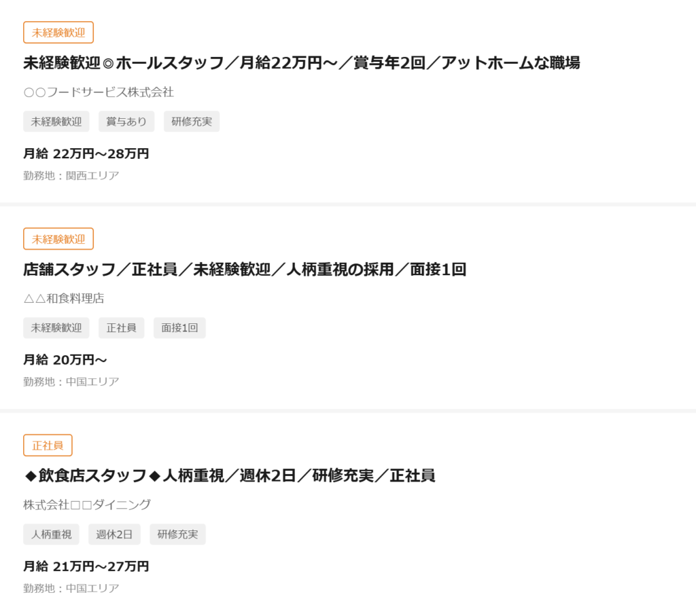Select the 正社員 tag on the second listing
The image size is (696, 616).
click(121, 327)
